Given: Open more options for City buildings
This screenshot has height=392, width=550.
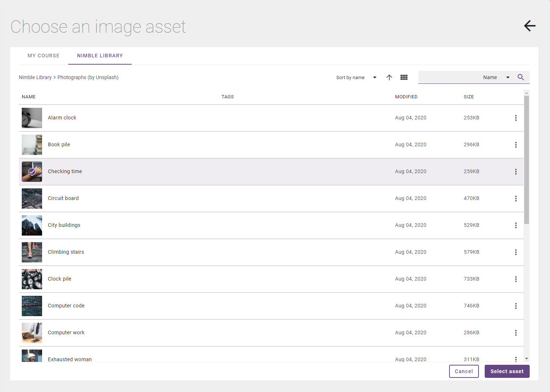Looking at the screenshot, I should point(516,225).
